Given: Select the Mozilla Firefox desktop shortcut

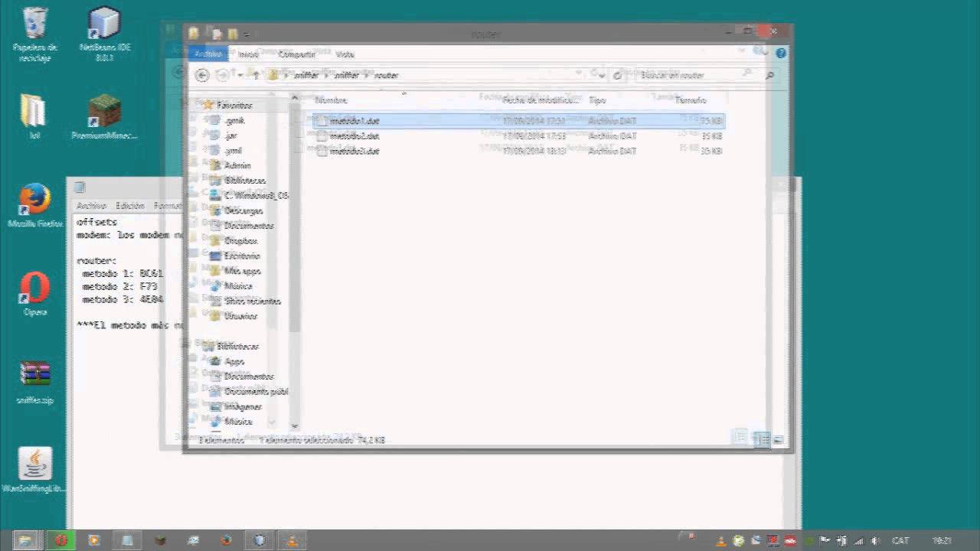Looking at the screenshot, I should coord(34,205).
